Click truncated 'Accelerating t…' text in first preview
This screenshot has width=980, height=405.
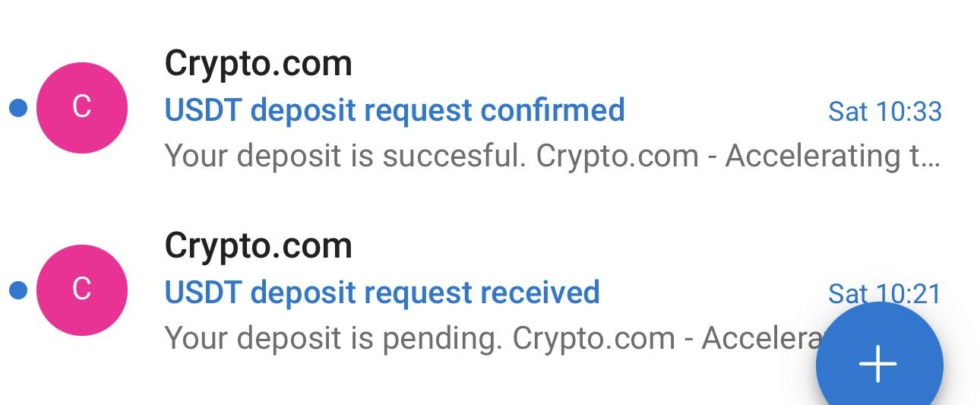(x=833, y=157)
